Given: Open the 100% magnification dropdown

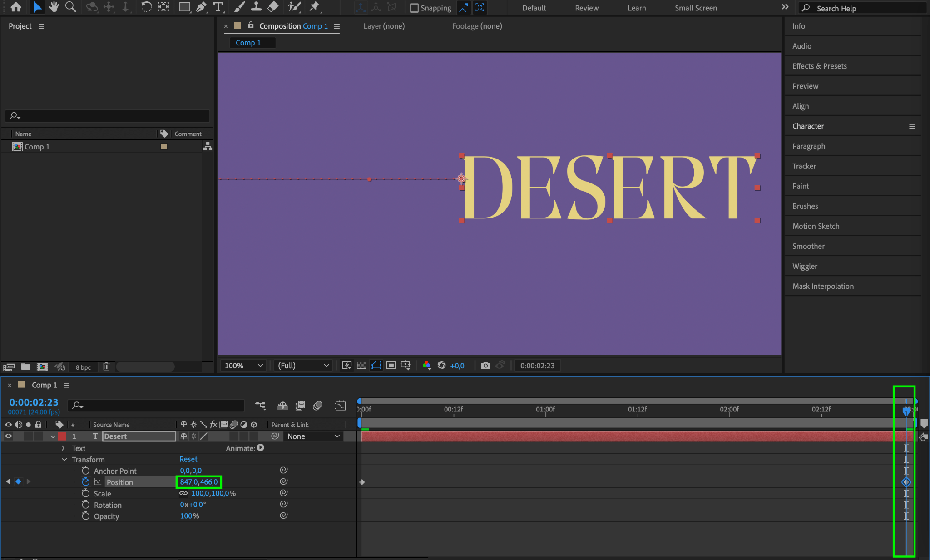Looking at the screenshot, I should [x=243, y=366].
